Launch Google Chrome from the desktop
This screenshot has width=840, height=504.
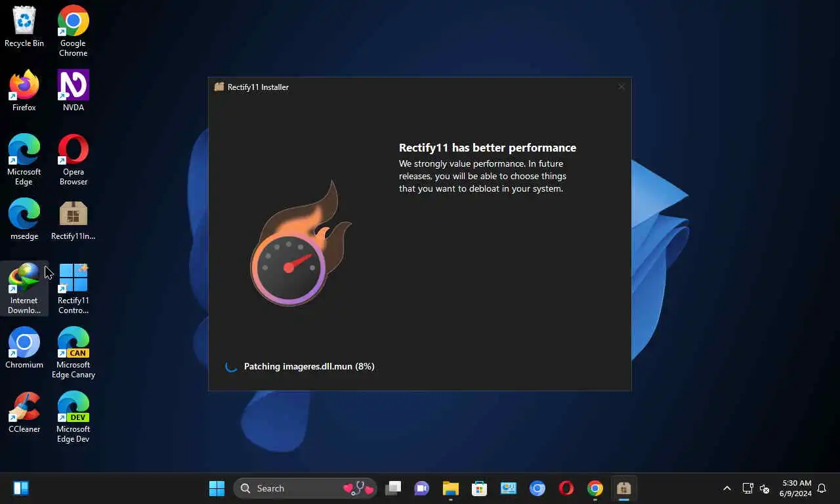(x=73, y=31)
